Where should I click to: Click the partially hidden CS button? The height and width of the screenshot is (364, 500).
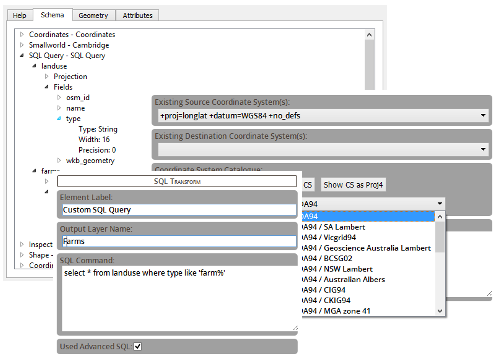tap(307, 185)
